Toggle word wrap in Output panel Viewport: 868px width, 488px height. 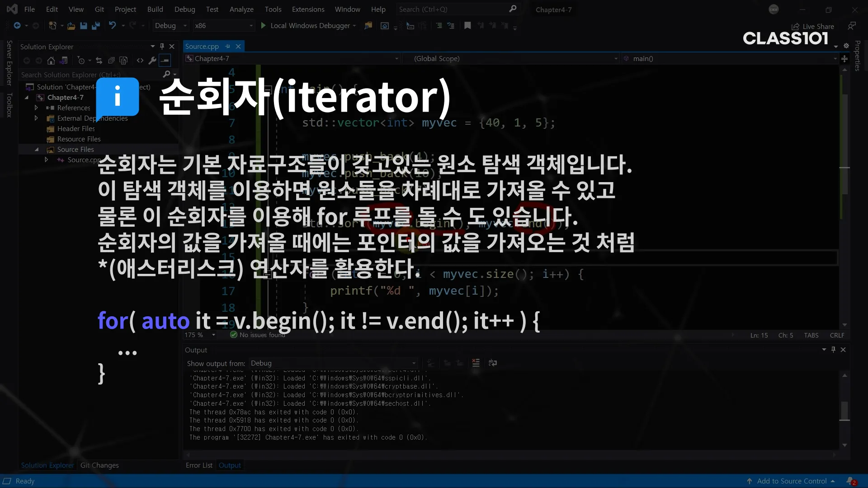pos(493,363)
